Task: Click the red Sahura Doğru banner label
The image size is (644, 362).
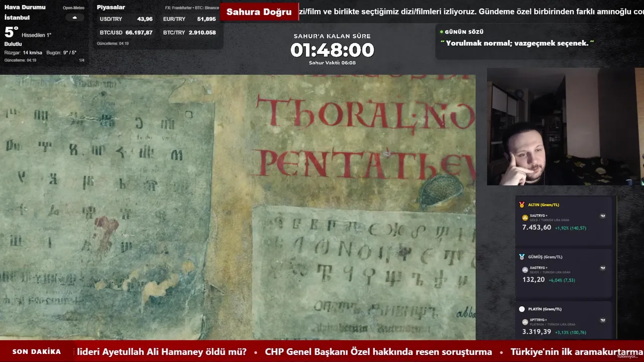Action: tap(259, 12)
